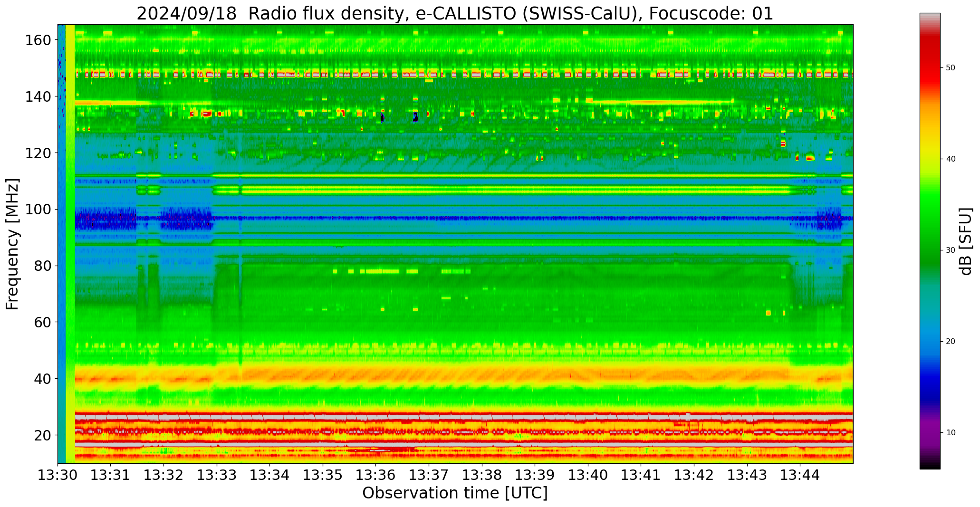Click the 'dB [SFU]' colorbar label
980x507 pixels.
point(966,241)
